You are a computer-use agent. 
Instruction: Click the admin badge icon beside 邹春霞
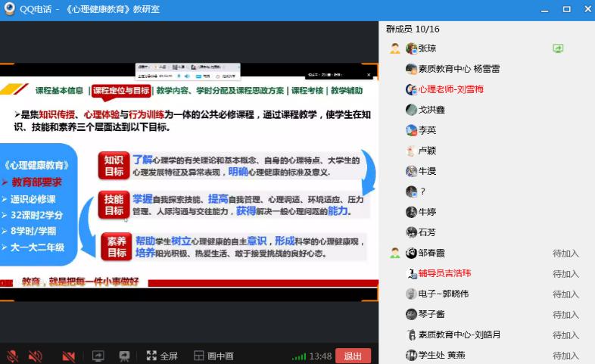click(394, 254)
